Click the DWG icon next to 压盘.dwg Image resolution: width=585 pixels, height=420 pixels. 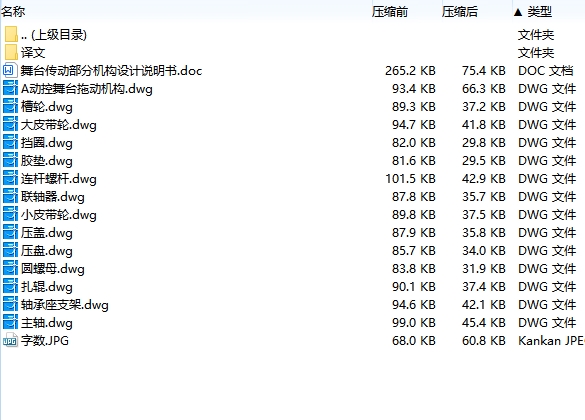pyautogui.click(x=10, y=250)
